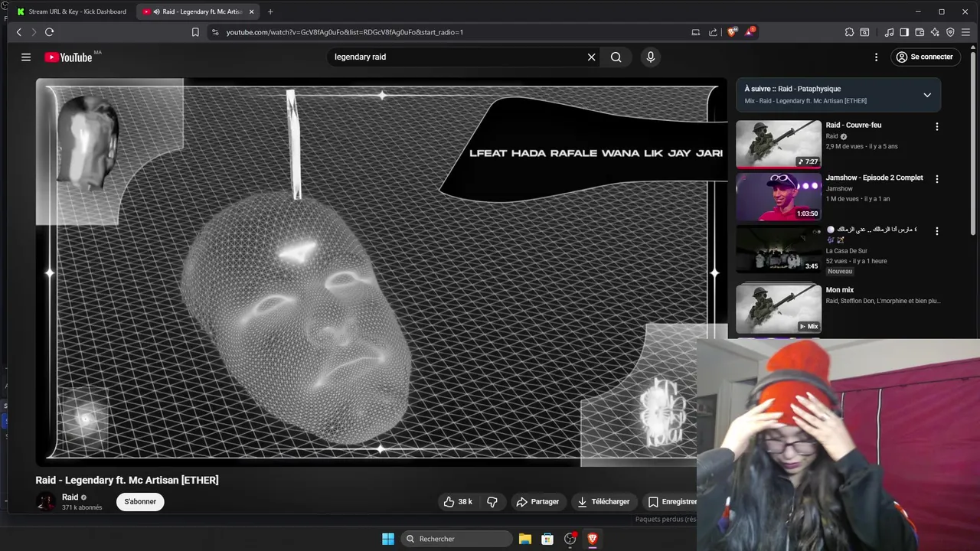Go forward with the browser forward arrow

pos(34,32)
